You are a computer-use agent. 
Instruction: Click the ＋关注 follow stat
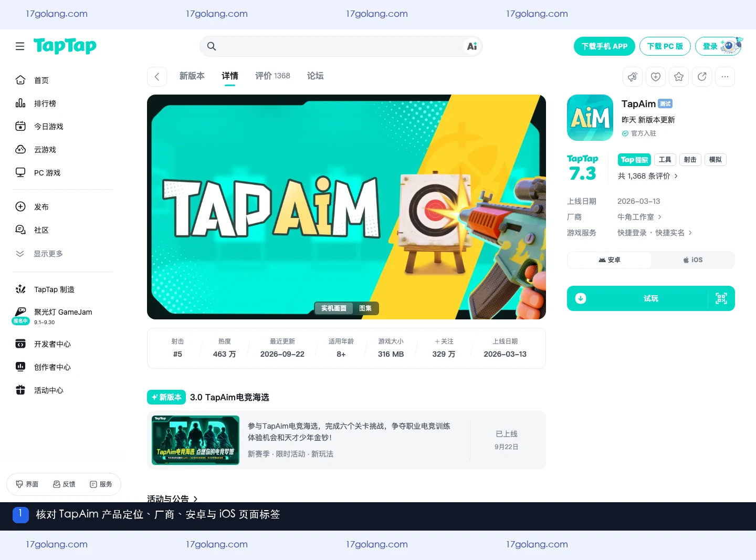tap(444, 348)
